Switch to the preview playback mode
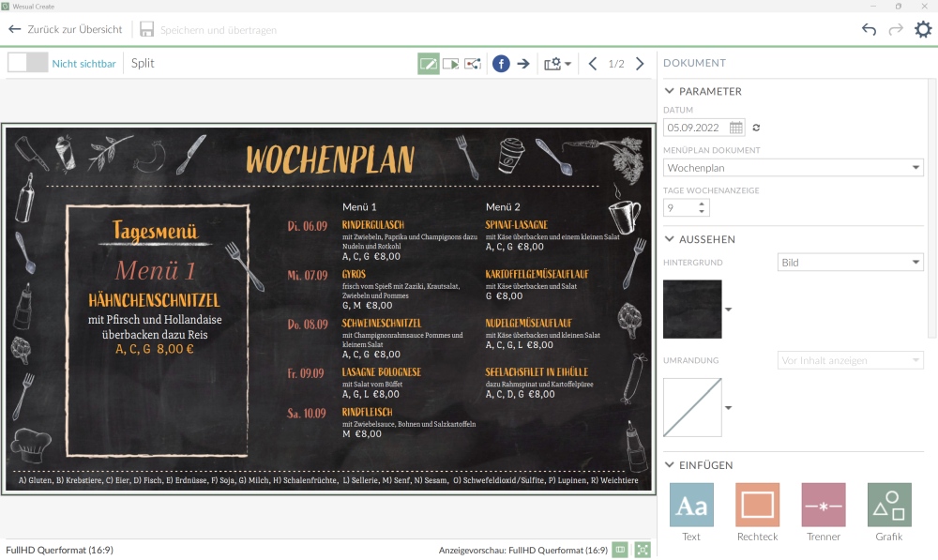 click(x=451, y=64)
